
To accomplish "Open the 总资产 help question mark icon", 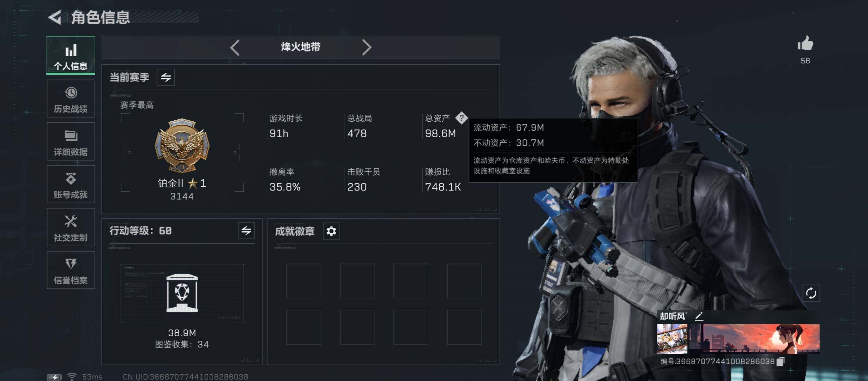I will 462,118.
